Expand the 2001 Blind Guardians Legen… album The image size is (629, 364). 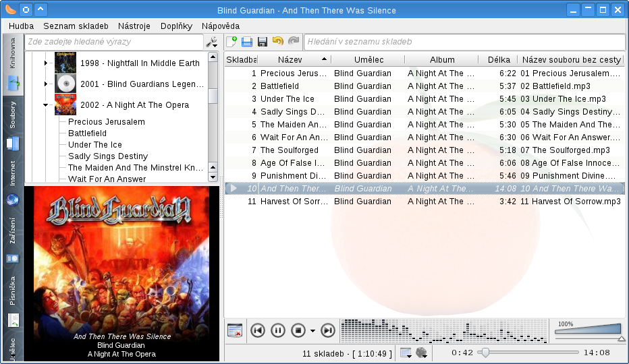click(46, 84)
